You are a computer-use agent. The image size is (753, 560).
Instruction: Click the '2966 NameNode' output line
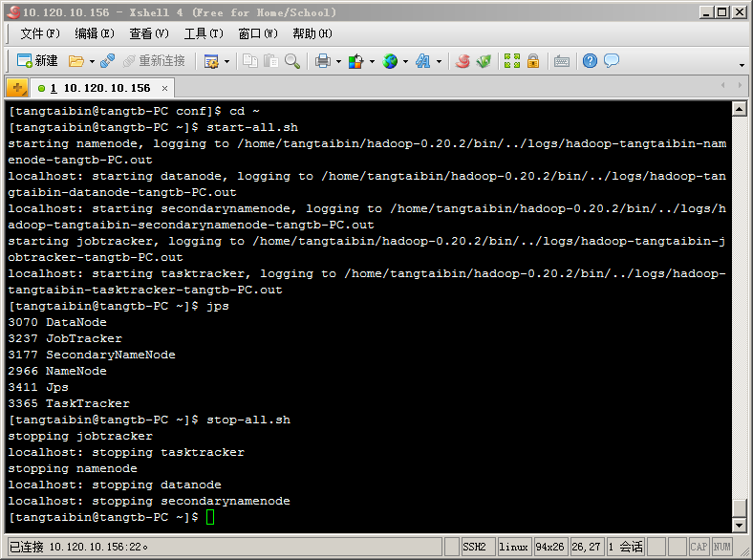click(57, 371)
